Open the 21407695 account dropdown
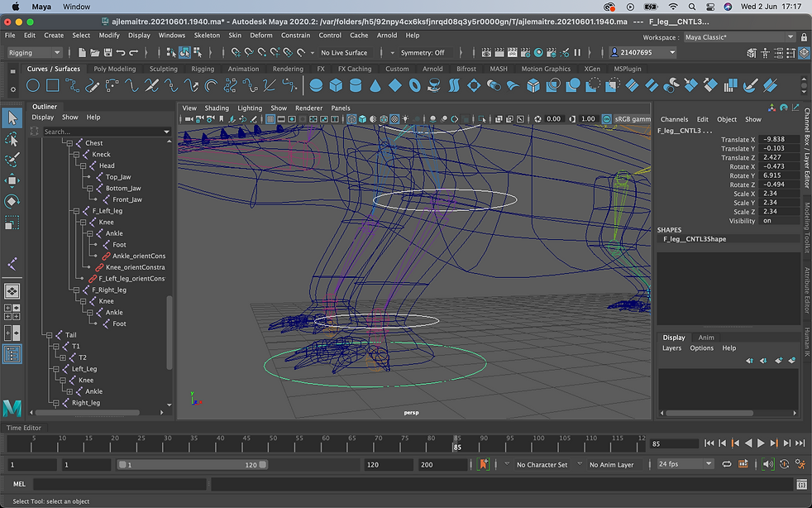Viewport: 812px width, 508px height. coord(642,52)
